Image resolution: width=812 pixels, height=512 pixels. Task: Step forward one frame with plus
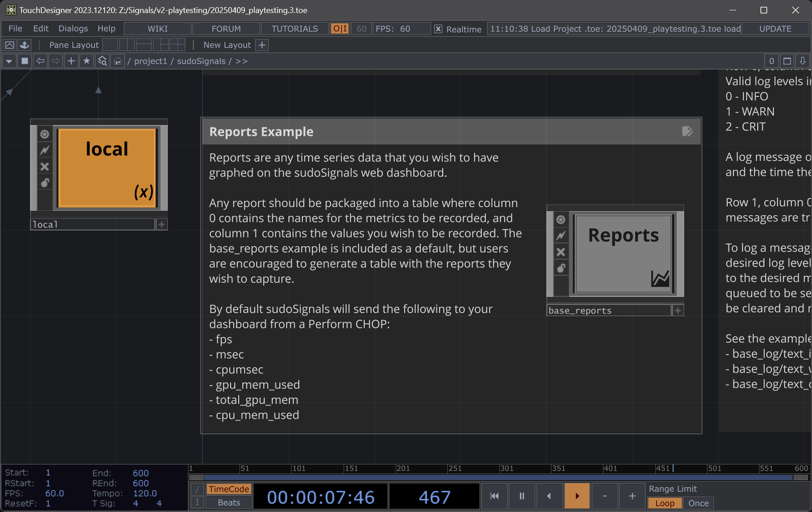click(632, 496)
